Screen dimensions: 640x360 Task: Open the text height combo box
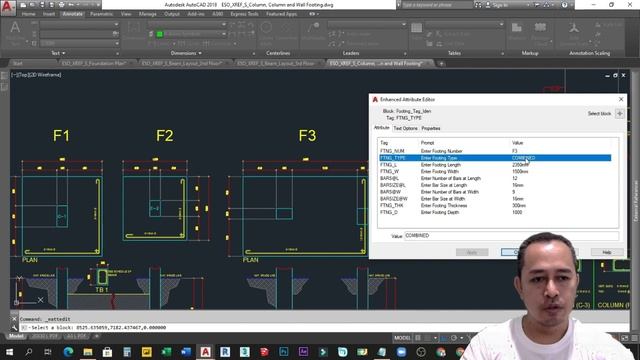[79, 43]
